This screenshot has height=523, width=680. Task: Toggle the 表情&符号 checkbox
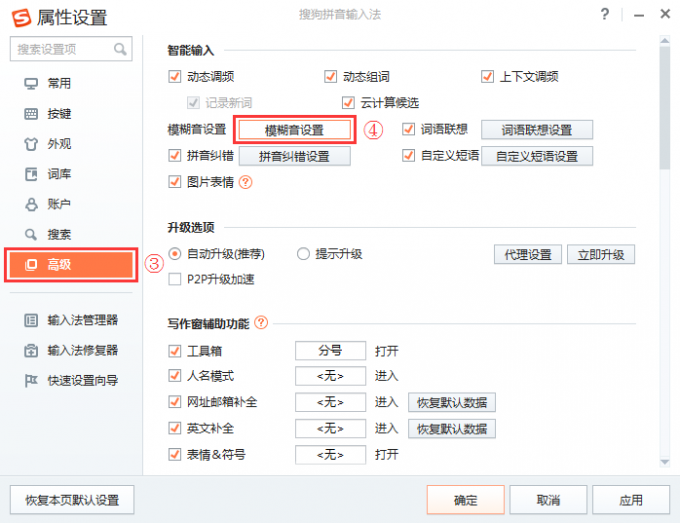point(175,454)
